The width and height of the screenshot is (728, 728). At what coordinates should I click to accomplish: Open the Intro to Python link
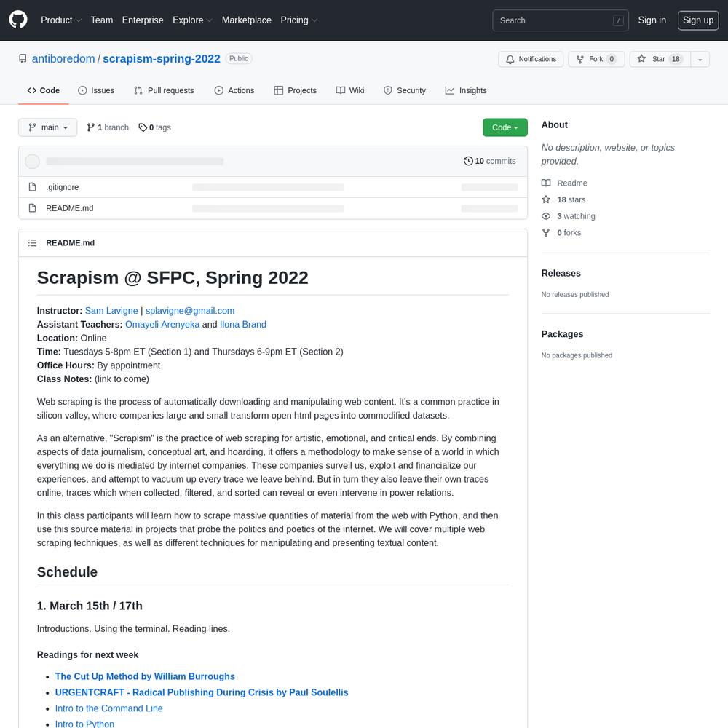point(84,724)
